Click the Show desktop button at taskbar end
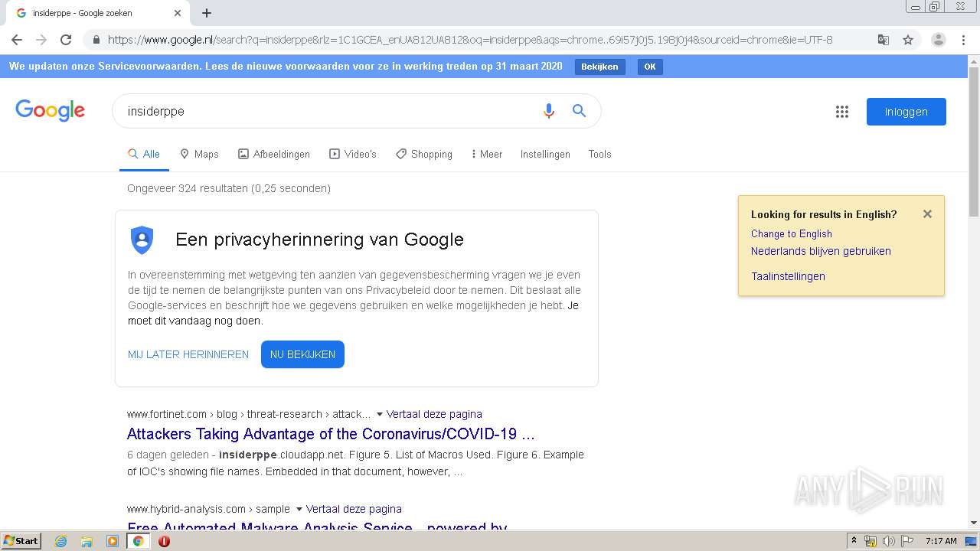The height and width of the screenshot is (551, 980). tap(971, 541)
